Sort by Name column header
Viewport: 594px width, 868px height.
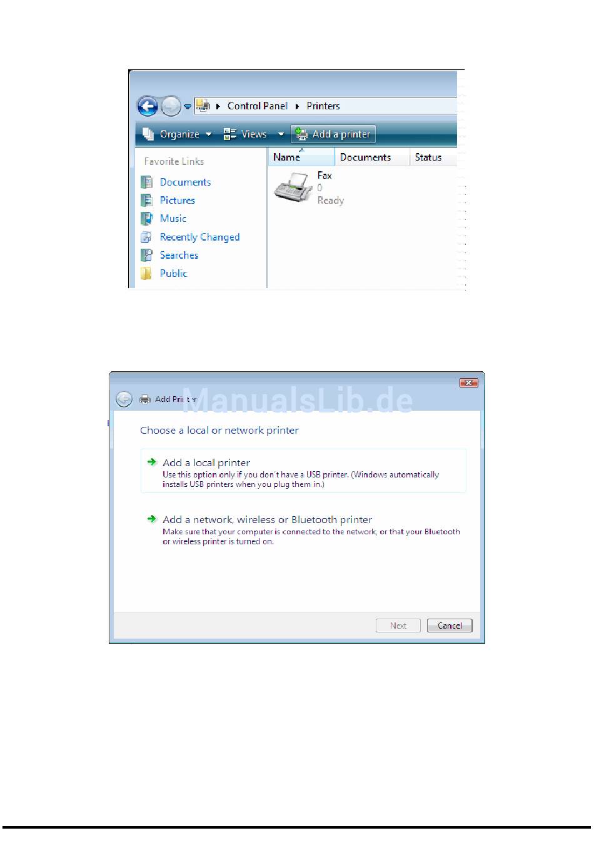[301, 157]
